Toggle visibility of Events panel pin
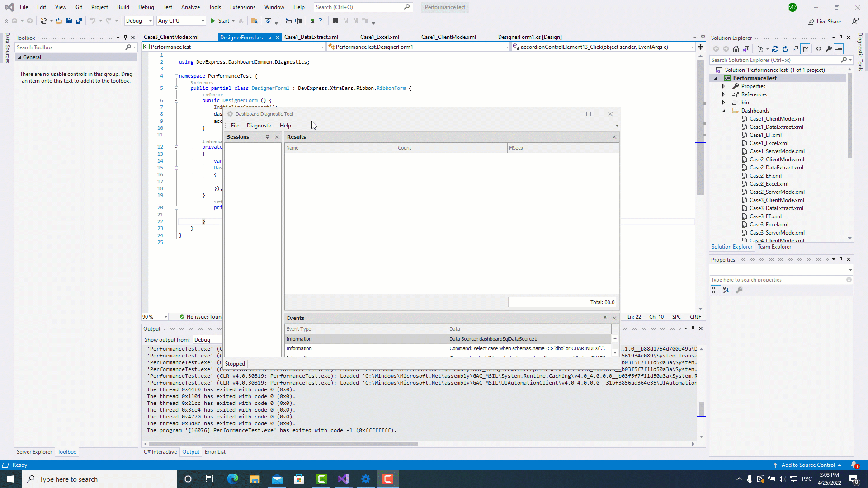 [605, 318]
